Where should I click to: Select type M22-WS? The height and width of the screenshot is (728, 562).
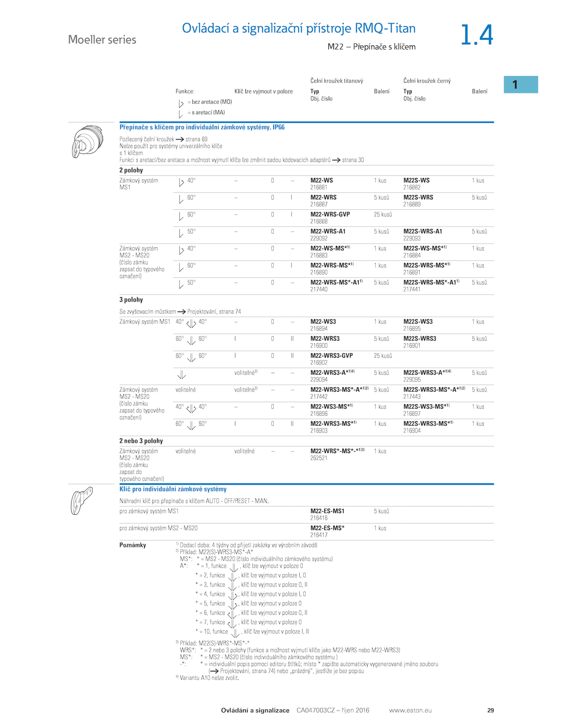(321, 180)
